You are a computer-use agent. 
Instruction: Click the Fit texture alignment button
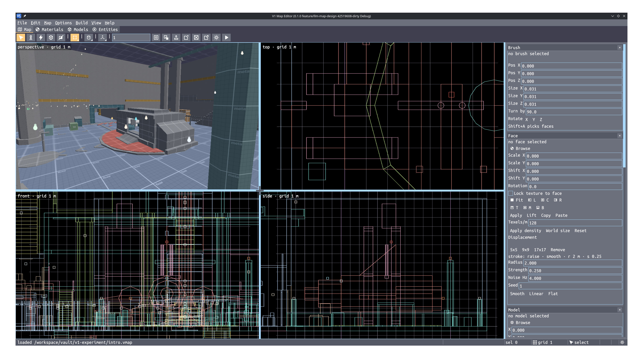[x=516, y=200]
